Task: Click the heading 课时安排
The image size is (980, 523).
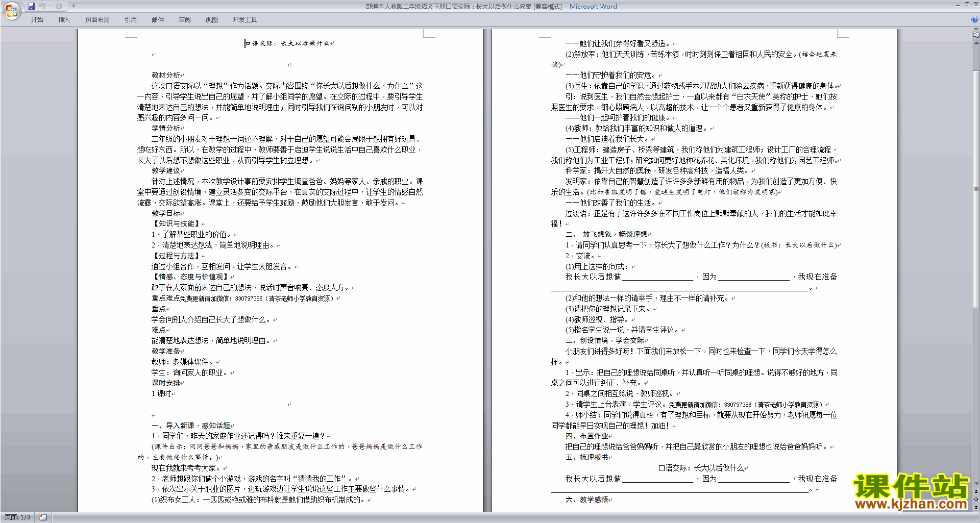Action: [165, 383]
